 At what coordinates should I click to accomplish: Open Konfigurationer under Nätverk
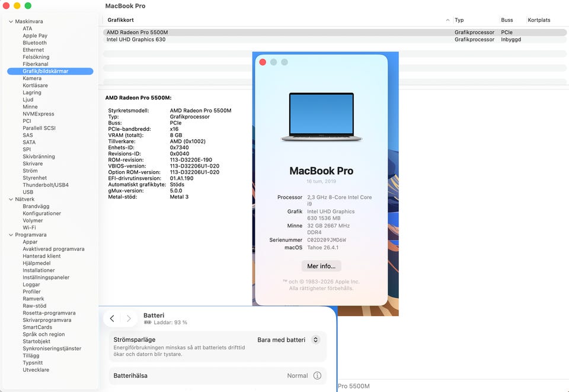coord(41,214)
